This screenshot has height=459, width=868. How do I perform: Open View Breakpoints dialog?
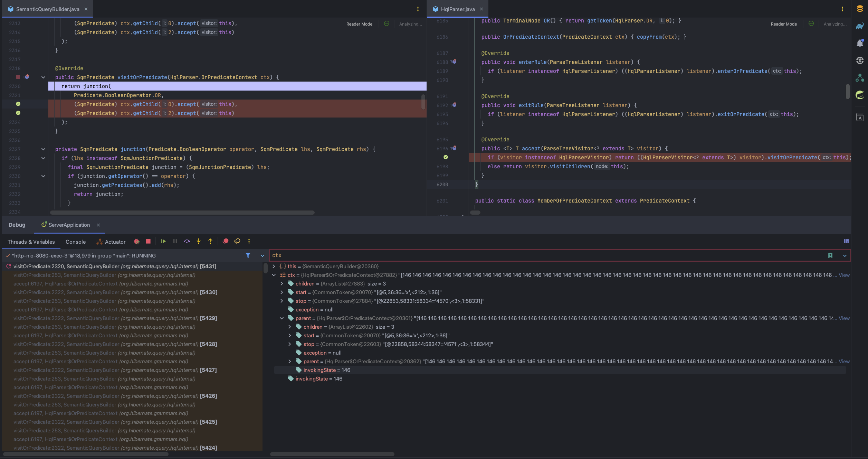point(226,241)
